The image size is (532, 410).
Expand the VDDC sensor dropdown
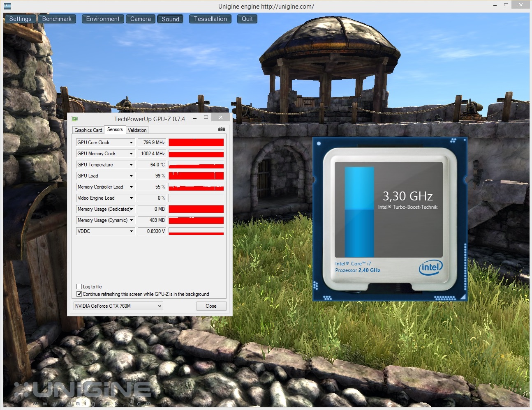tap(131, 231)
